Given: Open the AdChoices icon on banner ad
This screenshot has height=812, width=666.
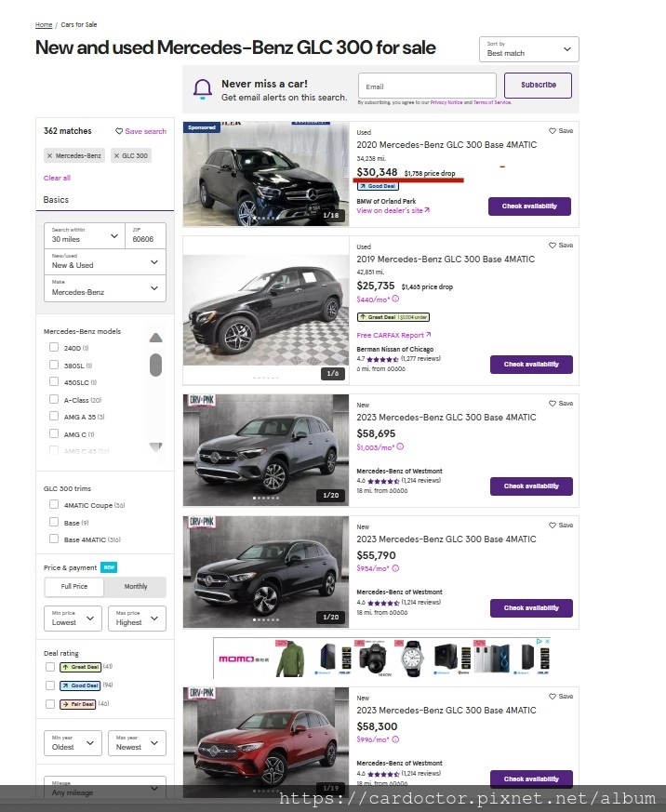Looking at the screenshot, I should (539, 641).
